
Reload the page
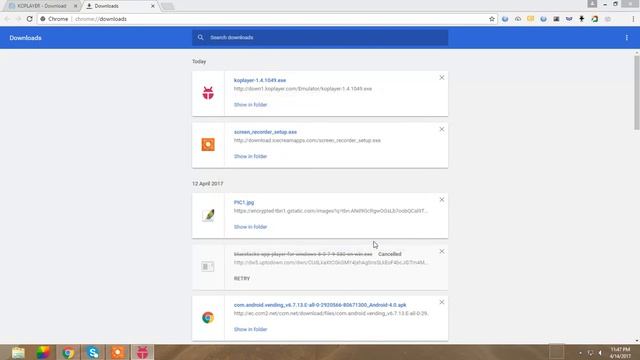pyautogui.click(x=29, y=19)
